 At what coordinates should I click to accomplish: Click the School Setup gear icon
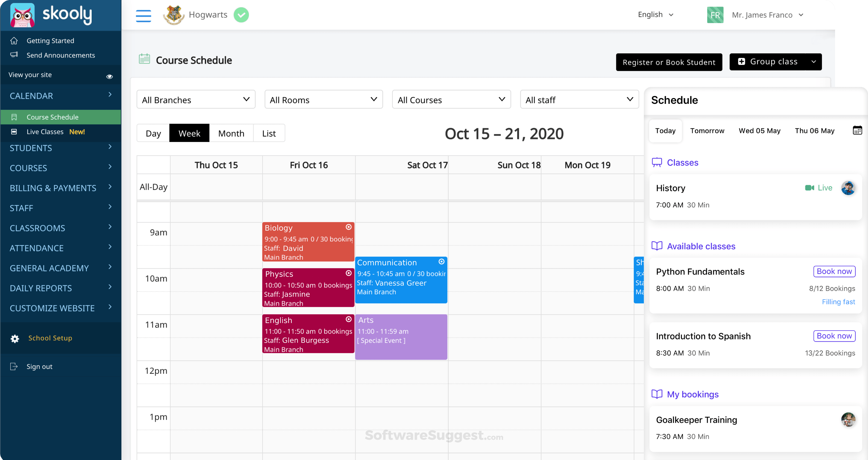tap(15, 338)
